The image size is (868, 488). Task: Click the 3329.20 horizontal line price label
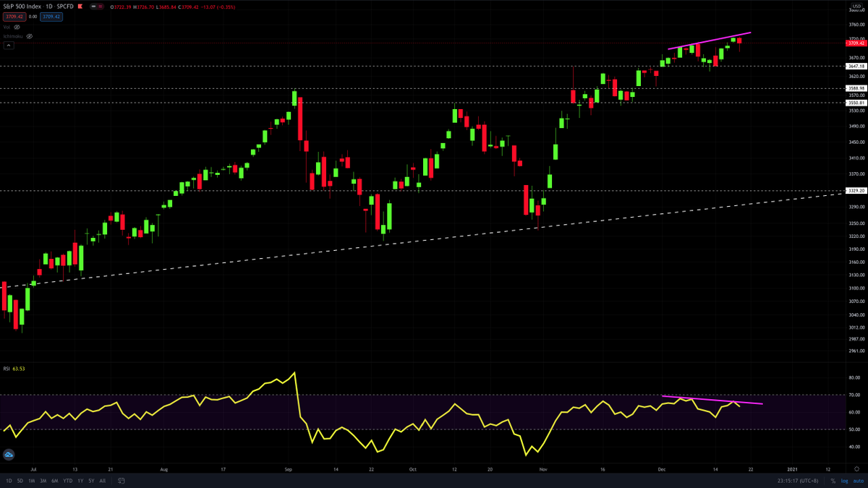(857, 191)
